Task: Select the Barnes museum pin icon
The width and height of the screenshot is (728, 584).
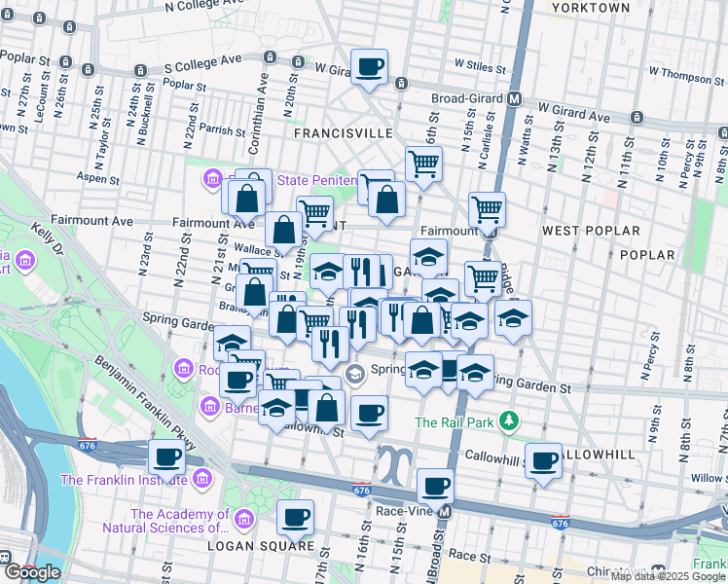Action: click(x=209, y=407)
